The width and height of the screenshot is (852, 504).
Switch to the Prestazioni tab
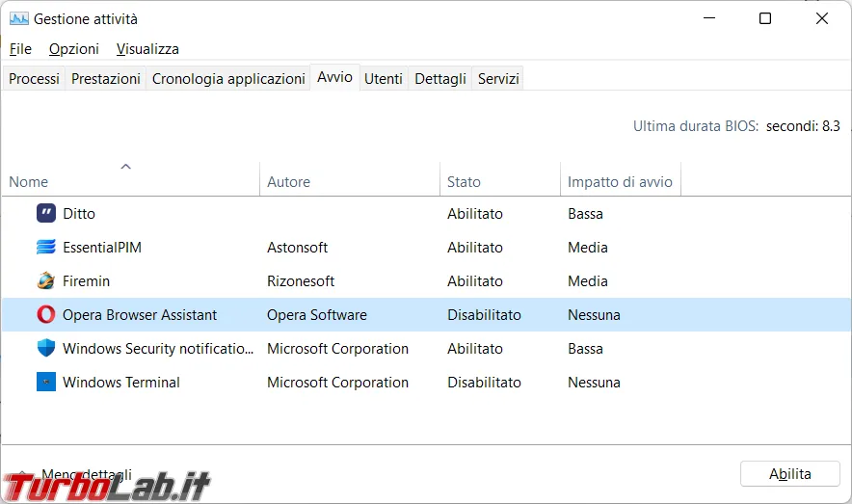tap(106, 79)
